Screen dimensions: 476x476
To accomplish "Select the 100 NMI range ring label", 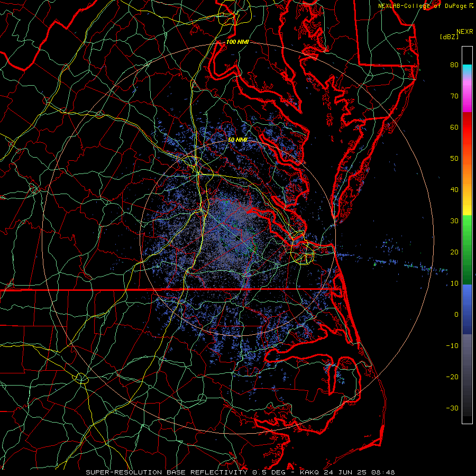I will (237, 42).
